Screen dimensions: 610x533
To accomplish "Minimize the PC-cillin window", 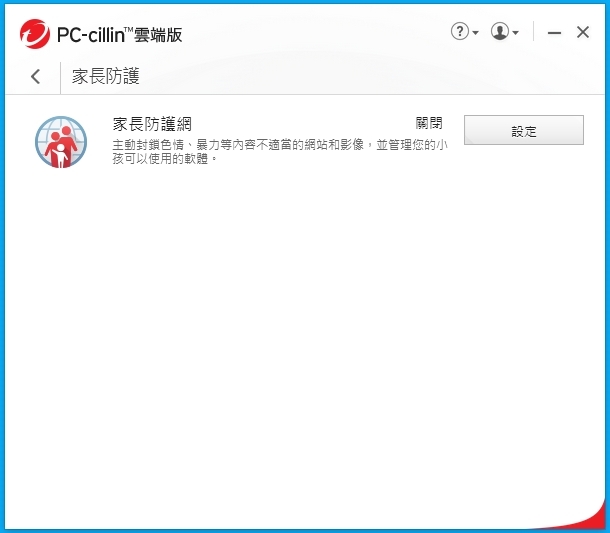I will pyautogui.click(x=554, y=33).
